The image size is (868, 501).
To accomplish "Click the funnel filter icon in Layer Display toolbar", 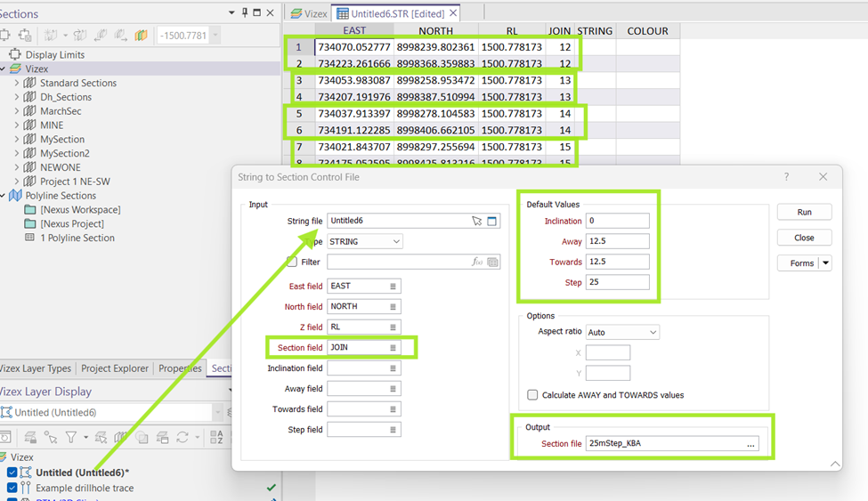I will [x=71, y=437].
